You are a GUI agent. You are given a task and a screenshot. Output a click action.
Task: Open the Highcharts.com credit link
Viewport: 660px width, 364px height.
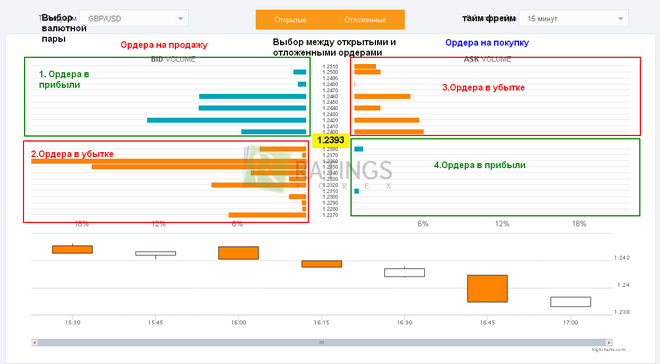coord(609,350)
